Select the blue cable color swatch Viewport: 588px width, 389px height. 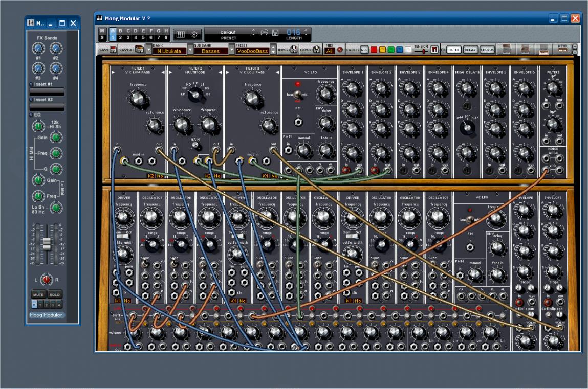pyautogui.click(x=400, y=50)
